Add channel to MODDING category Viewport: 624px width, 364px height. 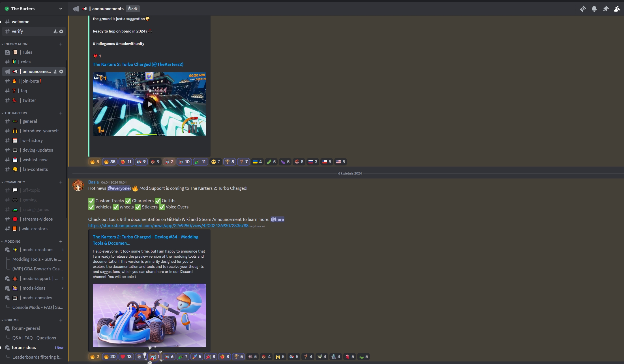click(x=61, y=242)
